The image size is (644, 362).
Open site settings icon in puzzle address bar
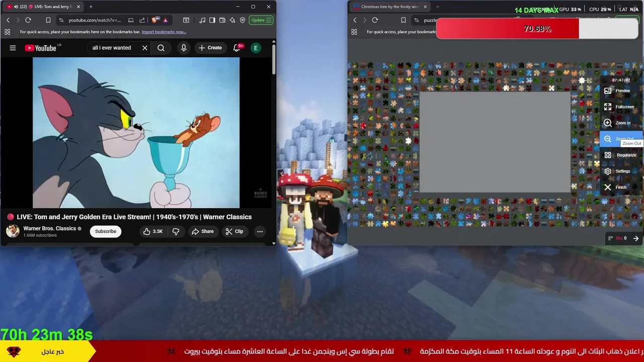417,20
